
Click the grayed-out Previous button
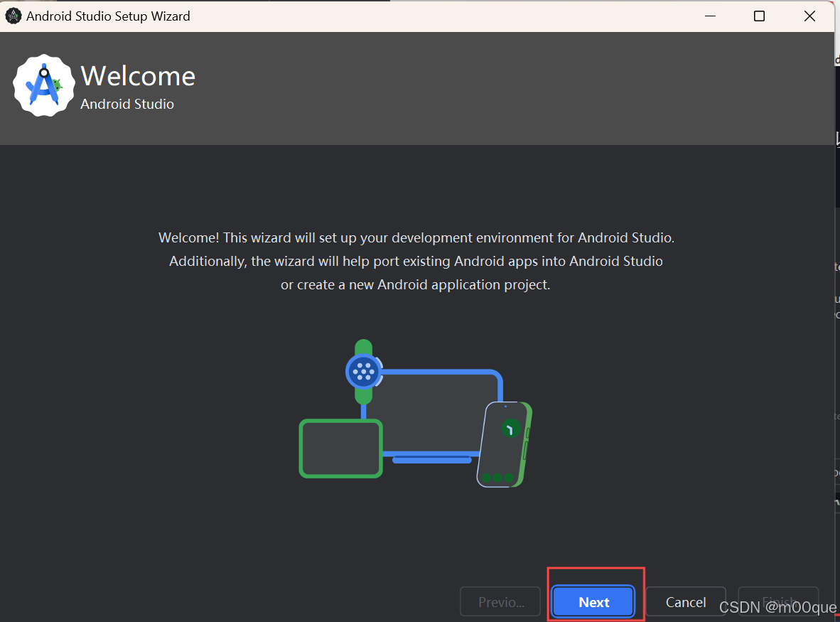click(x=500, y=602)
